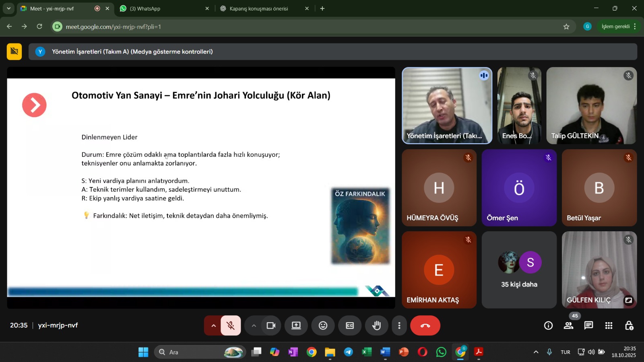Turn on closed captions
The height and width of the screenshot is (362, 644).
350,325
